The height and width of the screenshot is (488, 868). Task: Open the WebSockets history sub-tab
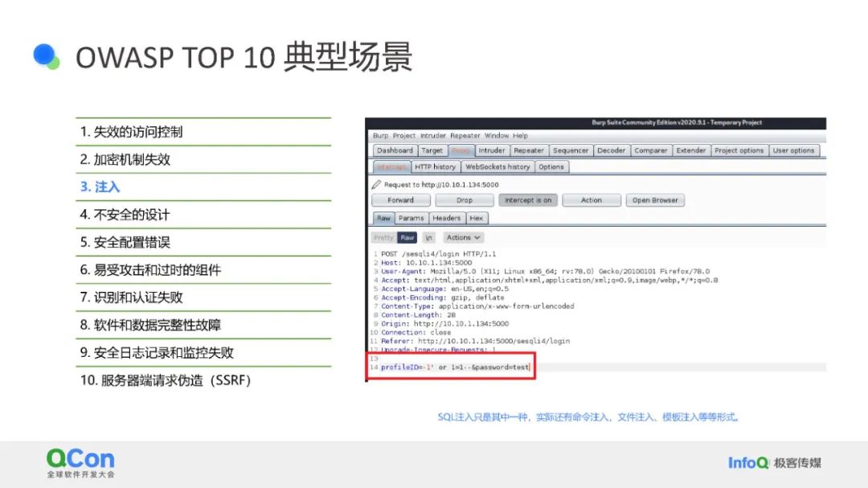[497, 166]
